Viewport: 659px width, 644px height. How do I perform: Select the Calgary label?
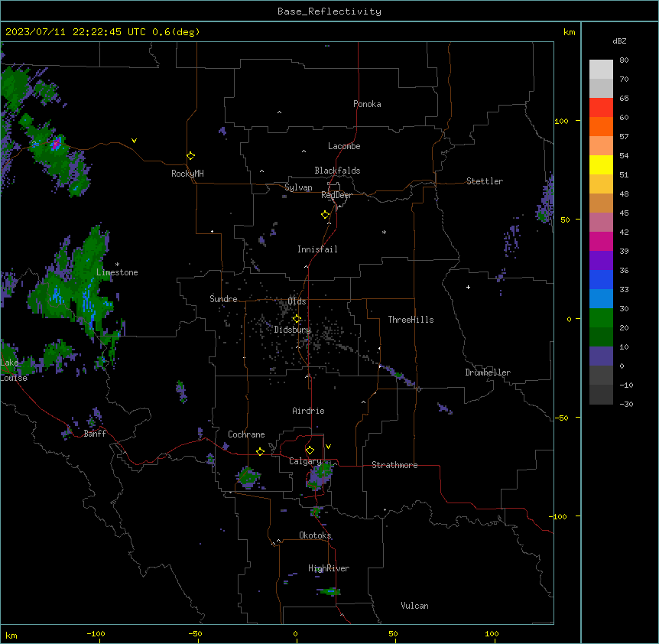pos(305,461)
